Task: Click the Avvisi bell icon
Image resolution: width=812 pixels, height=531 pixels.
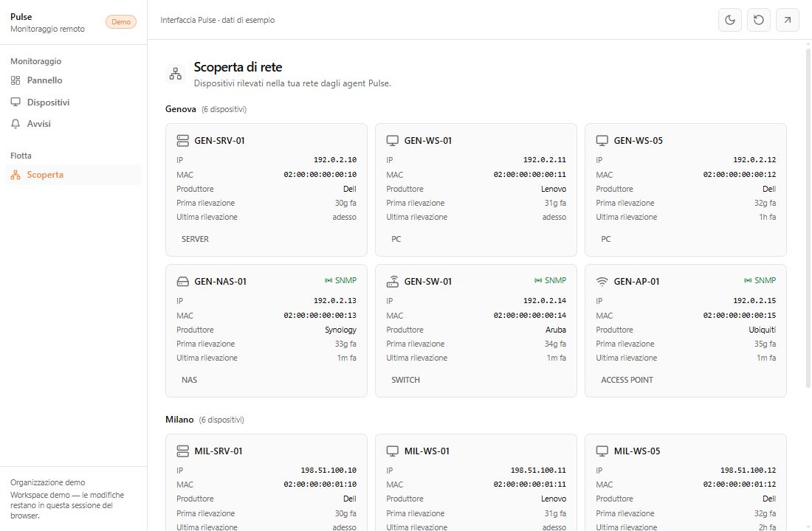Action: 16,124
